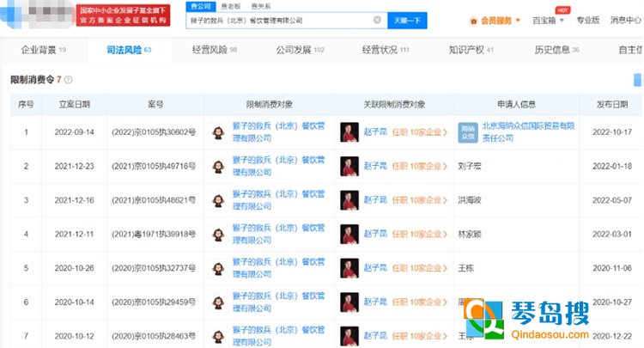Expand 任职 10家企业 in row 7
This screenshot has height=348, width=644.
(x=419, y=336)
